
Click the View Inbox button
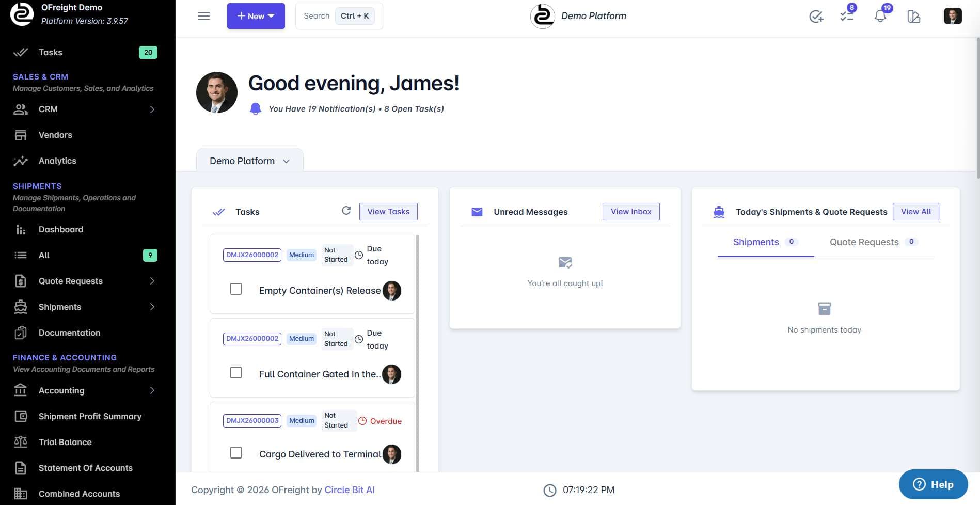[630, 211]
